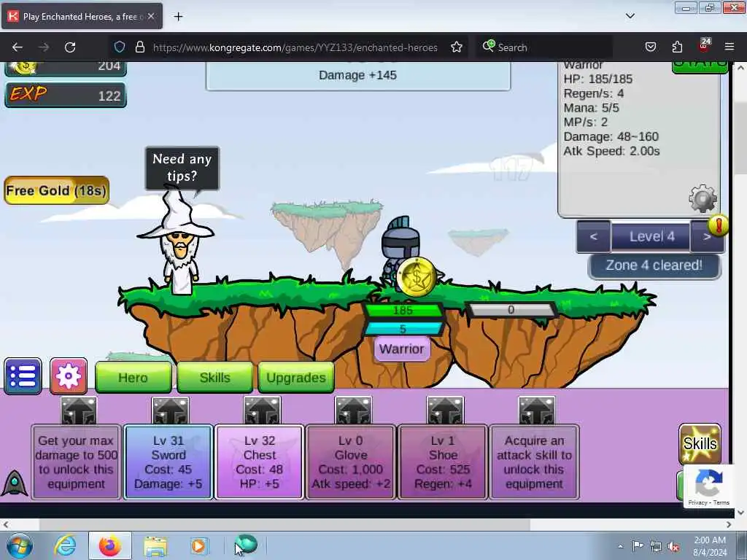Open the Hero tab
This screenshot has height=560, width=747.
coord(133,378)
